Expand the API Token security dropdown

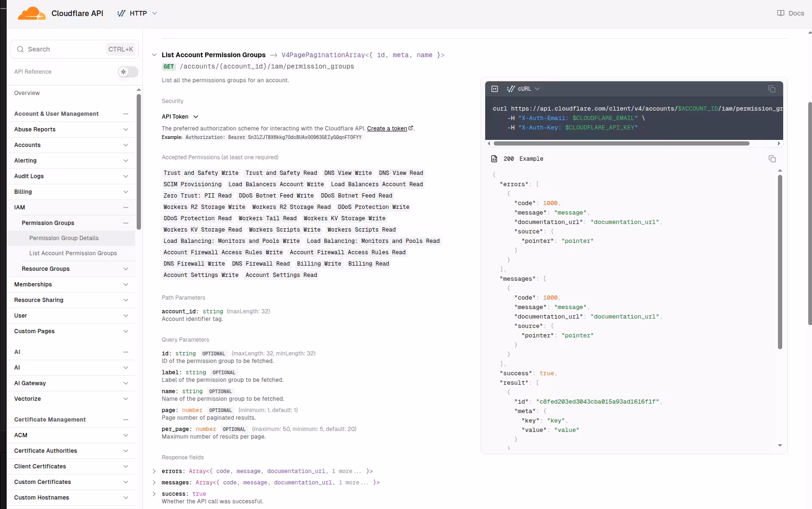tap(180, 117)
